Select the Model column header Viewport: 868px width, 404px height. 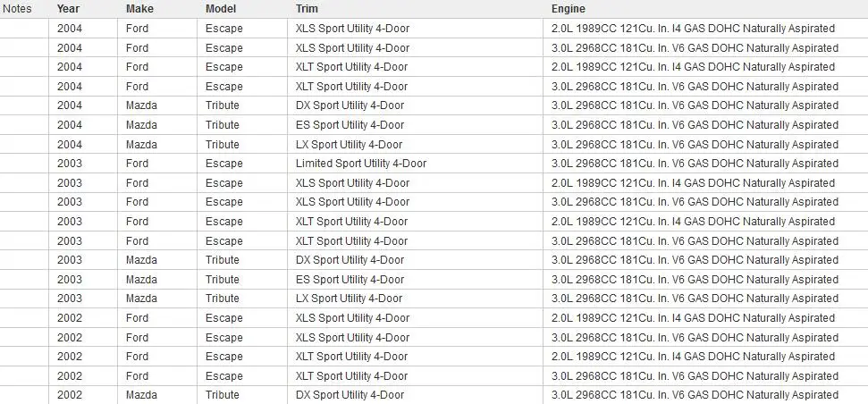point(220,9)
